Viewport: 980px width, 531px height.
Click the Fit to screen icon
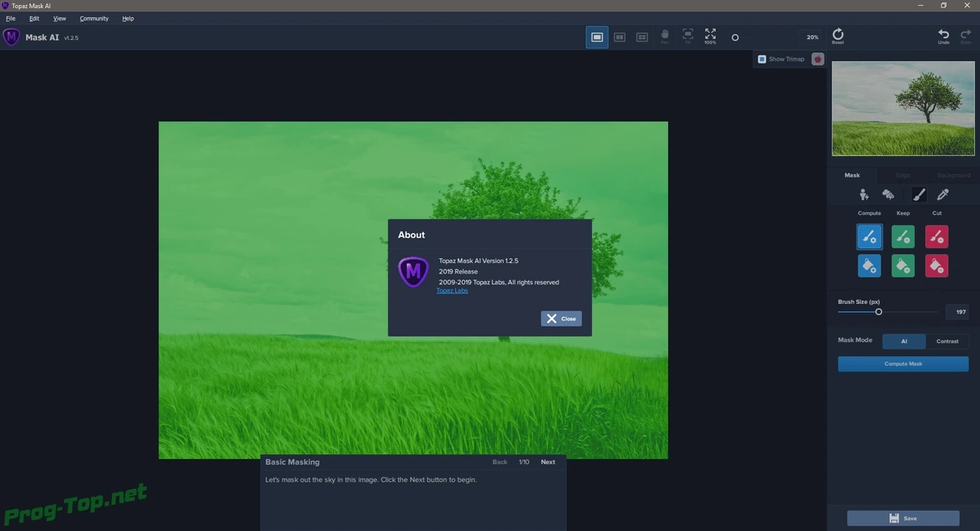point(688,36)
